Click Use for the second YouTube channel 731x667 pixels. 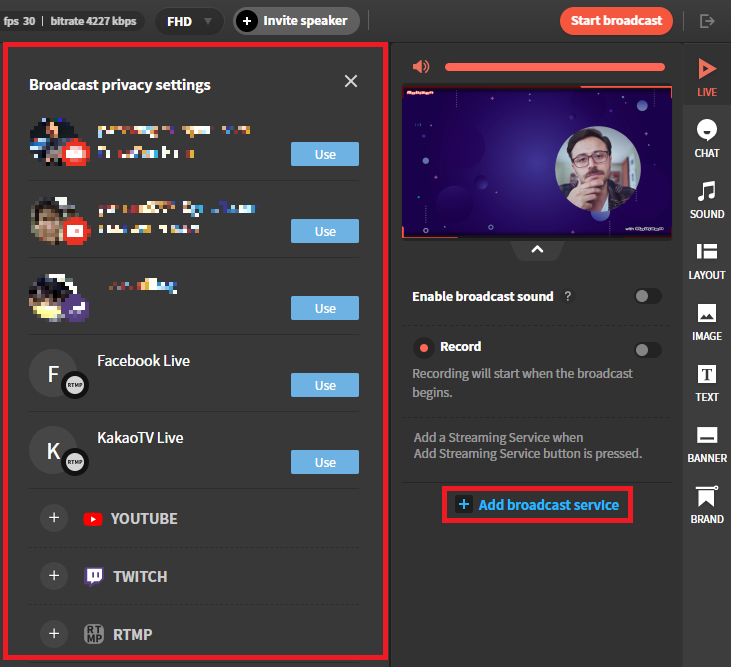(325, 231)
